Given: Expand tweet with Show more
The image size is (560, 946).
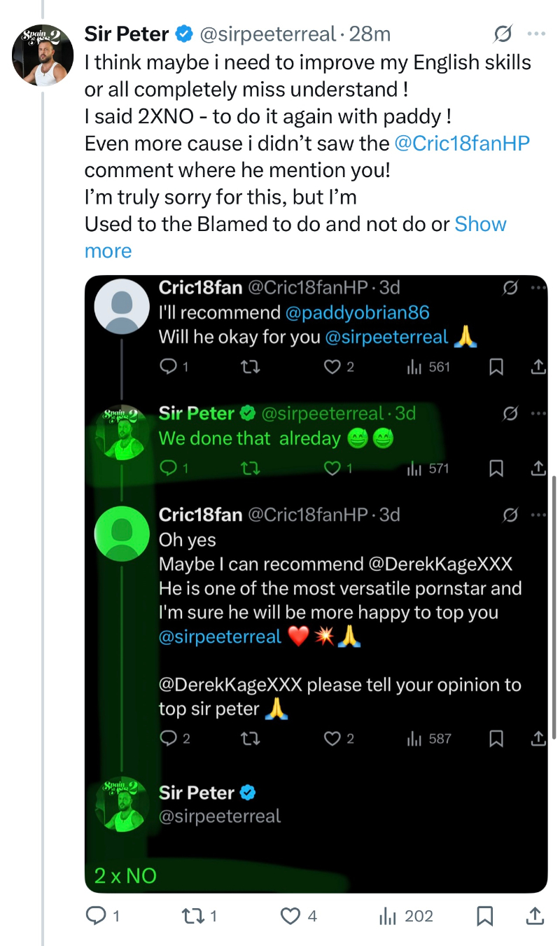Looking at the screenshot, I should coord(480,224).
